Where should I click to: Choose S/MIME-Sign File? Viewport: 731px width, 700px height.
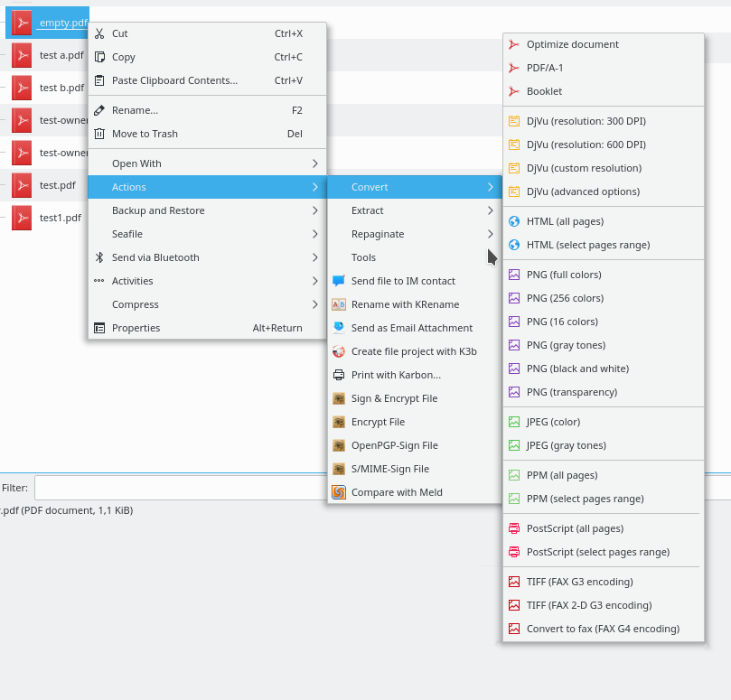pyautogui.click(x=415, y=469)
